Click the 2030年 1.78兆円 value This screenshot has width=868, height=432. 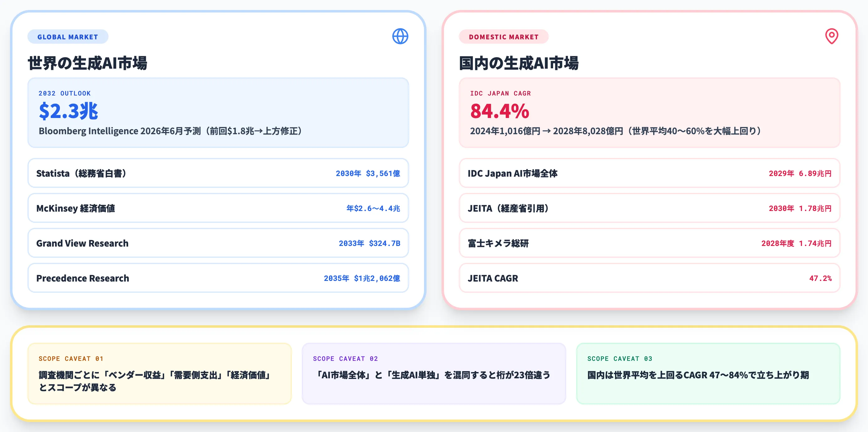(x=800, y=209)
